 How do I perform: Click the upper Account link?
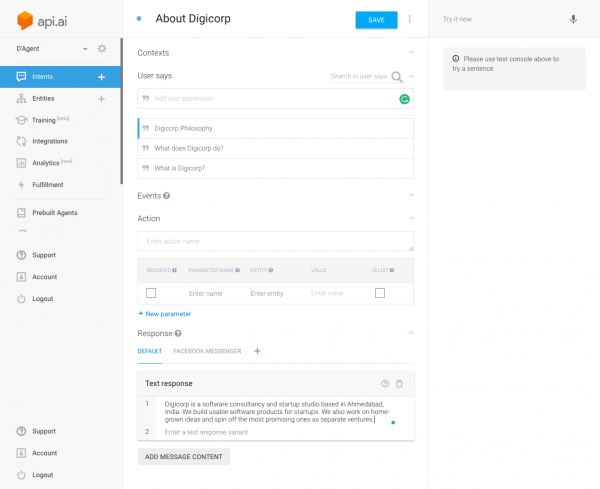(x=45, y=277)
